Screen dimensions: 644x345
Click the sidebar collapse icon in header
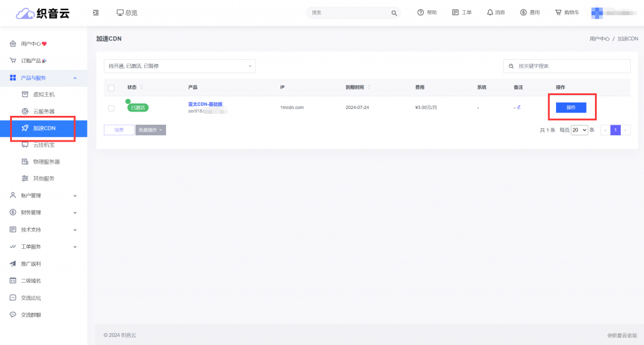tap(96, 13)
